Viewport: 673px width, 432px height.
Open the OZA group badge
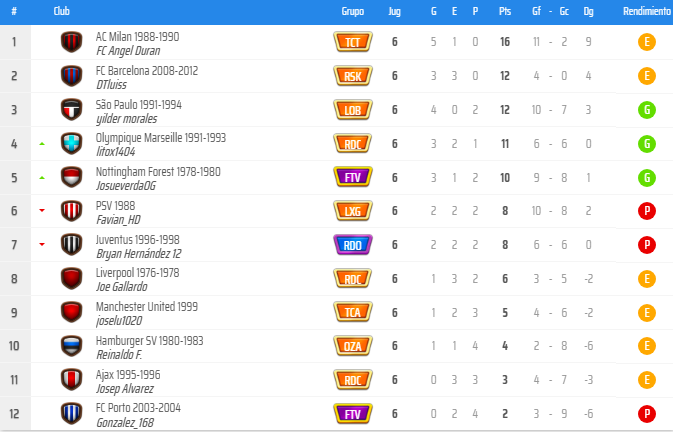(352, 346)
